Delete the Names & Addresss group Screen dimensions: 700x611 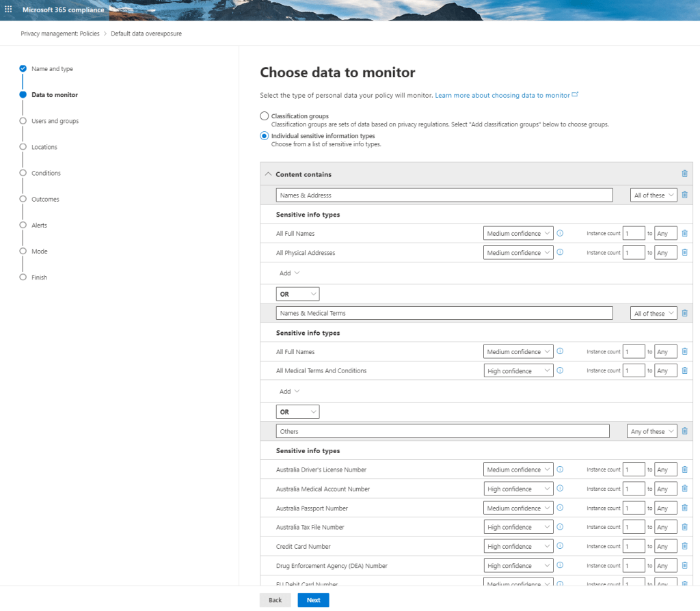684,195
